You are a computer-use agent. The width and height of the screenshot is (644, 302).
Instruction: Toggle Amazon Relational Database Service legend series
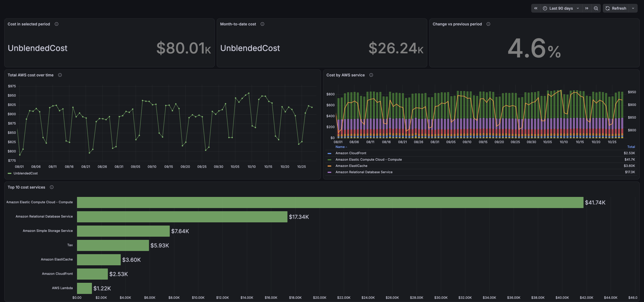click(364, 172)
